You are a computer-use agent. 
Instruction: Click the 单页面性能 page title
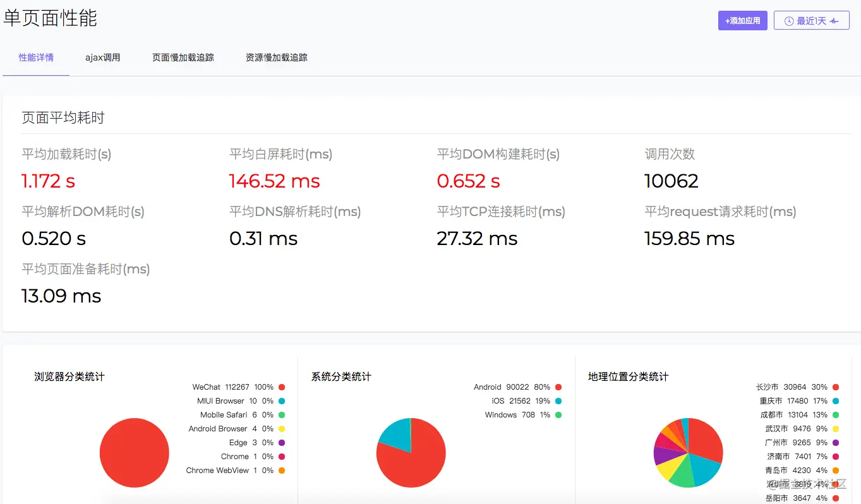[51, 17]
